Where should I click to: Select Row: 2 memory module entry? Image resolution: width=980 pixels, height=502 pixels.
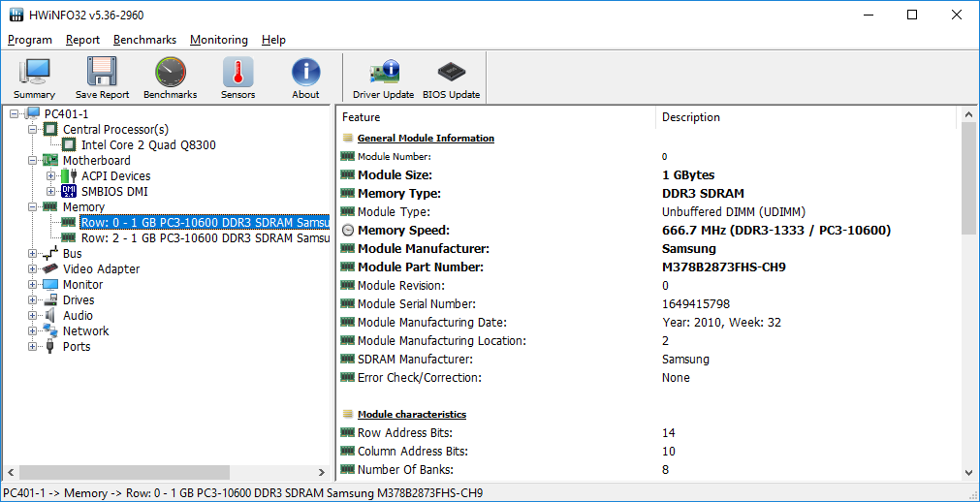pos(205,238)
